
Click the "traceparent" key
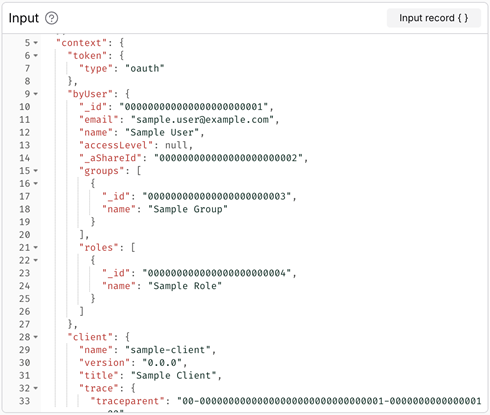pyautogui.click(x=127, y=401)
